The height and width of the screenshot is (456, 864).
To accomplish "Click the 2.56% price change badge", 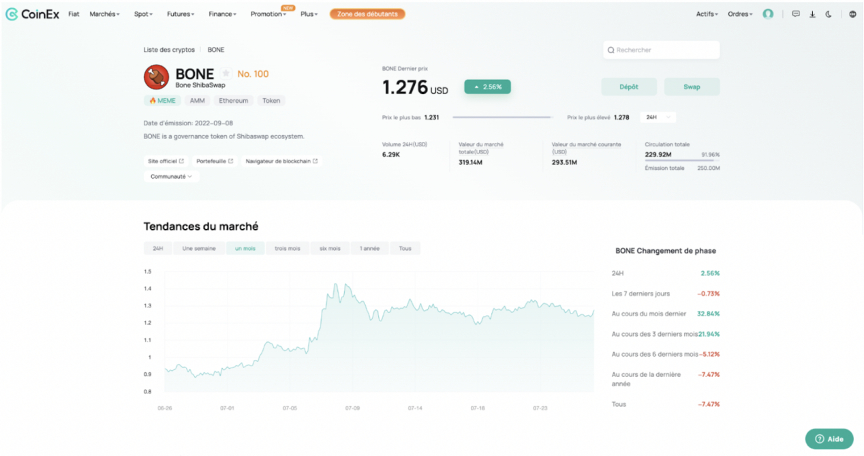I will pos(488,87).
